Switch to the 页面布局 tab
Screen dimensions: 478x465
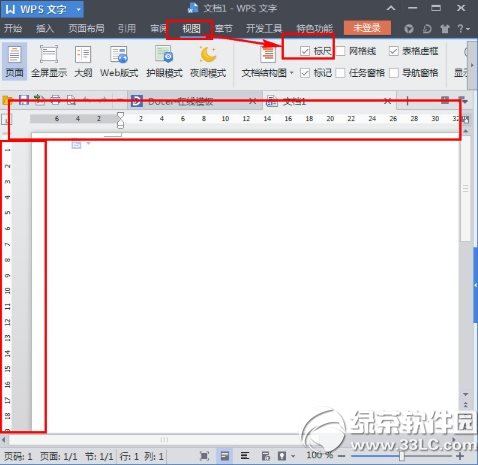tap(86, 29)
